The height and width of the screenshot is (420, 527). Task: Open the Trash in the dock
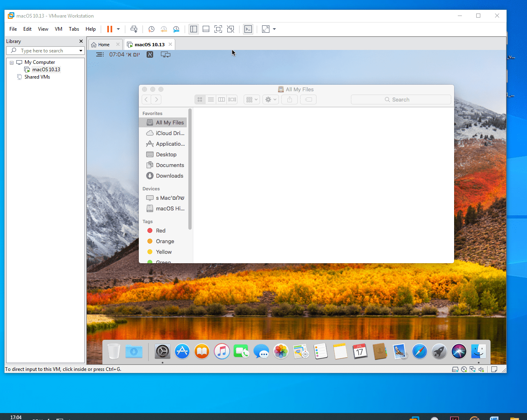tap(114, 352)
